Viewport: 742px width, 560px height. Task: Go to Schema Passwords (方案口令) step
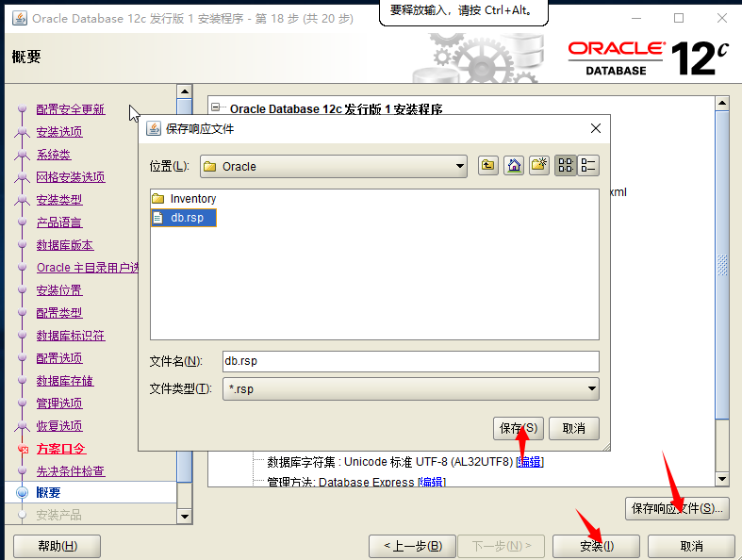click(x=61, y=449)
